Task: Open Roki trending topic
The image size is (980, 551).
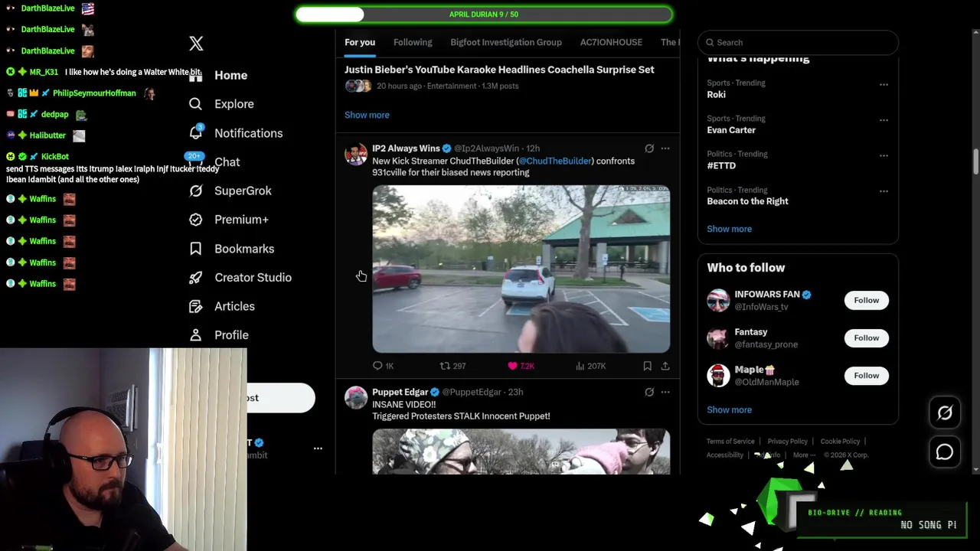Action: click(x=717, y=94)
